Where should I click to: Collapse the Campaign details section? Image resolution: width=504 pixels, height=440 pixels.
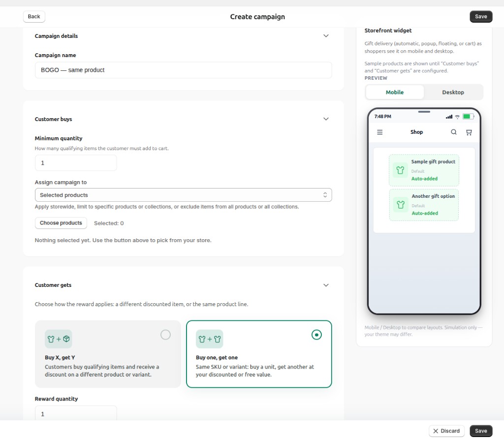point(326,35)
